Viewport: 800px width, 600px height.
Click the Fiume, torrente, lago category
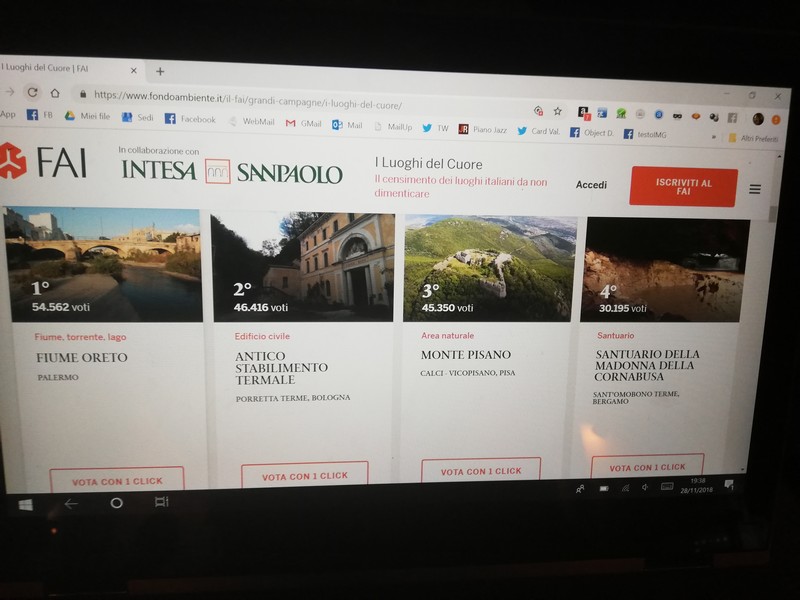point(80,337)
